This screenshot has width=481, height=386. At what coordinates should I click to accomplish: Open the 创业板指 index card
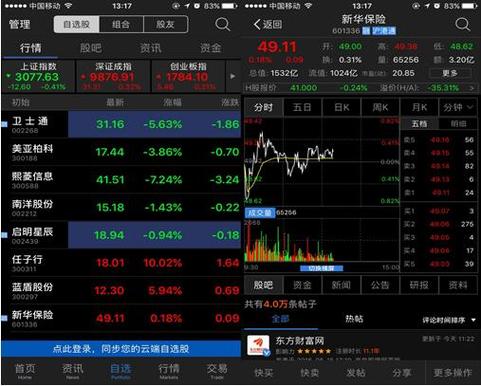[188, 76]
